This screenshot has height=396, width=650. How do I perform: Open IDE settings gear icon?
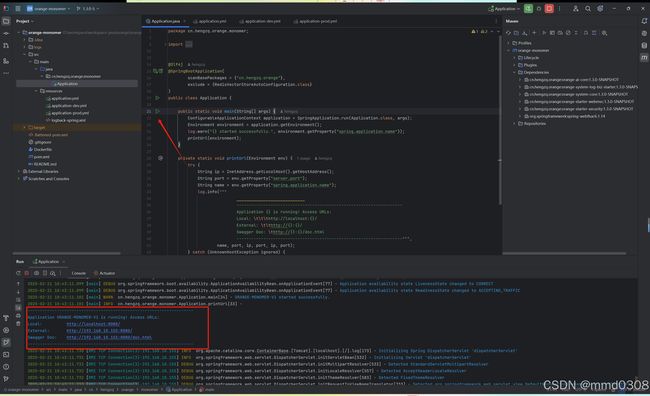coord(600,8)
